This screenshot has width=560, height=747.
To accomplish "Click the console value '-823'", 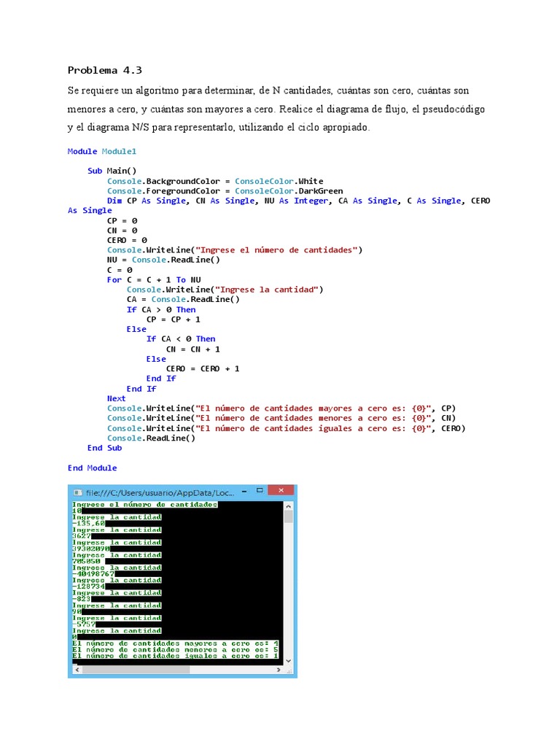I will (82, 599).
